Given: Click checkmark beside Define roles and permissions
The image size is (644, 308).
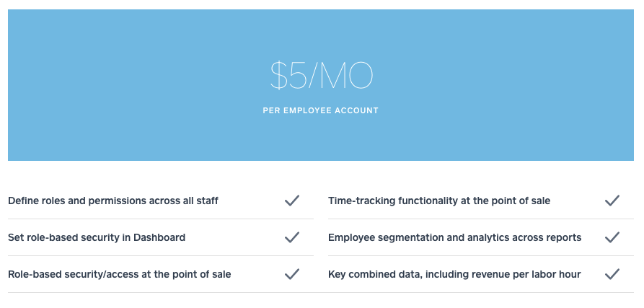Looking at the screenshot, I should point(292,201).
